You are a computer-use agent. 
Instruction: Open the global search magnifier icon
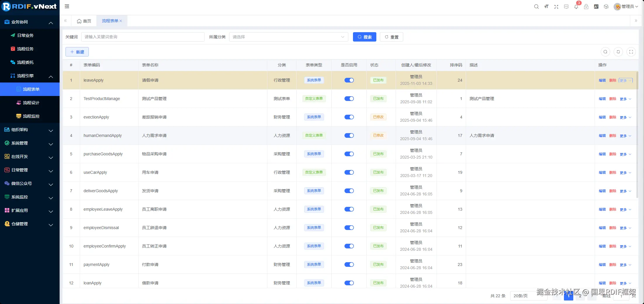[x=536, y=7]
